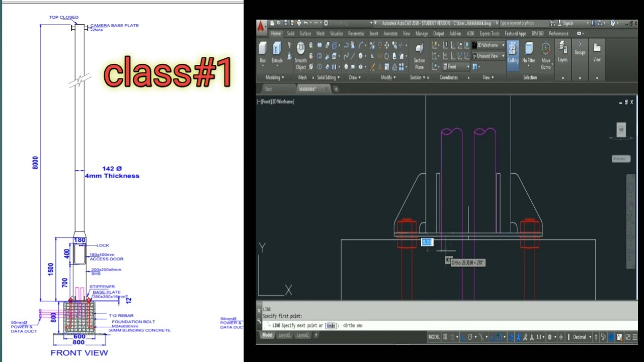Click the Autodesk Exchange X icon
The image size is (644, 362).
593,23
